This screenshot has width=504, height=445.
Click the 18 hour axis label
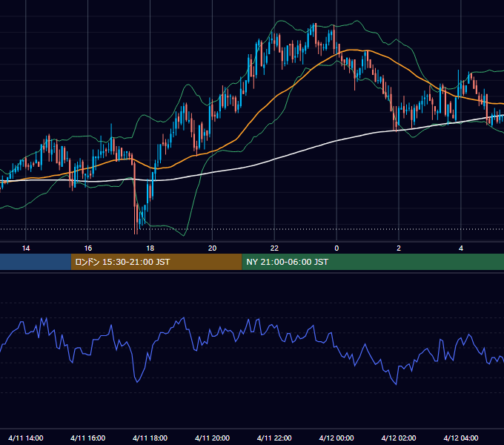click(x=150, y=248)
